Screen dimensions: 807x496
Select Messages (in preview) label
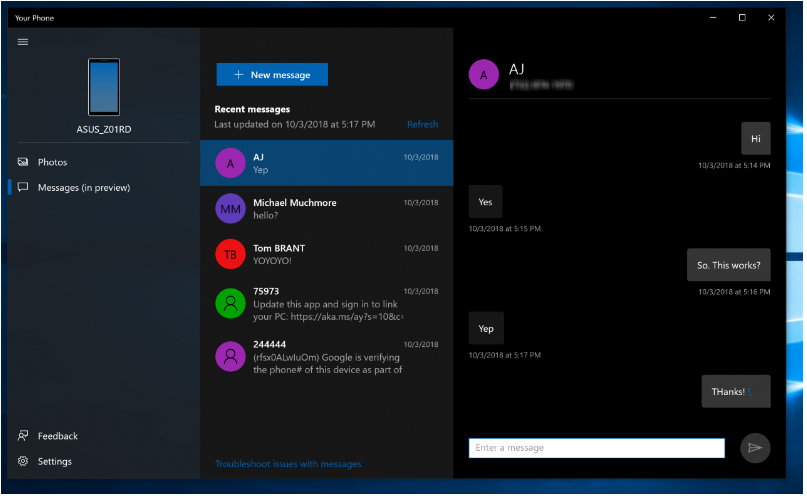tap(84, 188)
